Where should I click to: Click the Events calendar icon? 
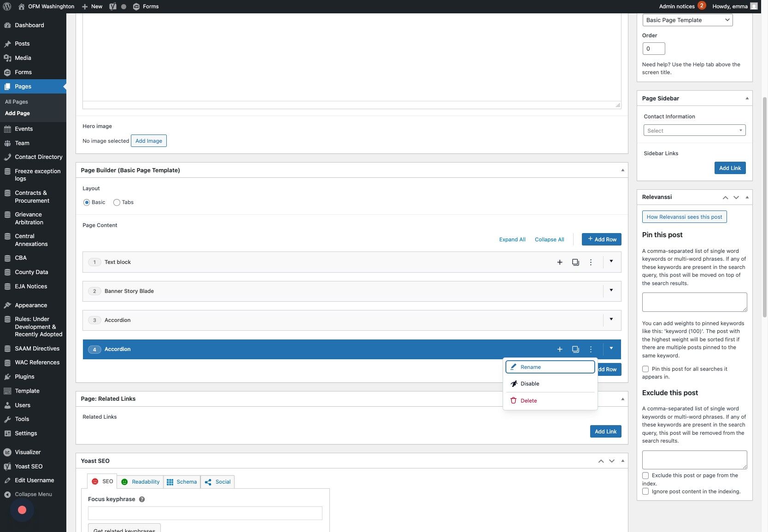coord(7,129)
